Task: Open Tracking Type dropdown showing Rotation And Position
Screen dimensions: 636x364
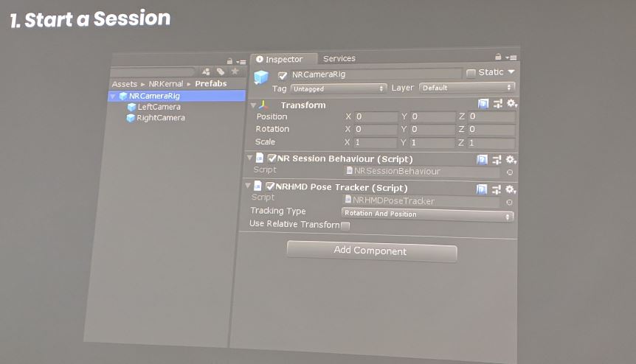Action: 427,214
